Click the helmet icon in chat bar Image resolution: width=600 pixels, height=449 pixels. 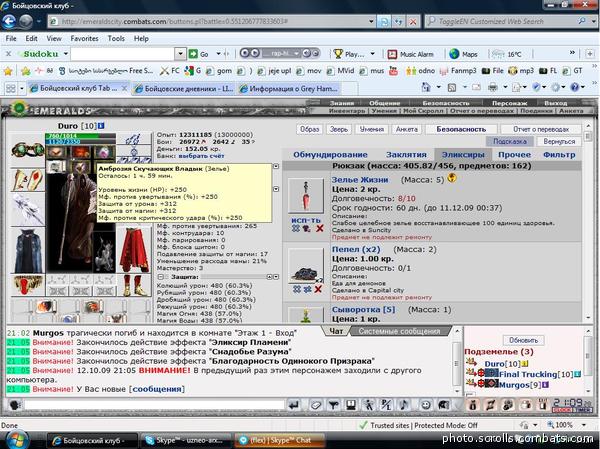point(443,405)
